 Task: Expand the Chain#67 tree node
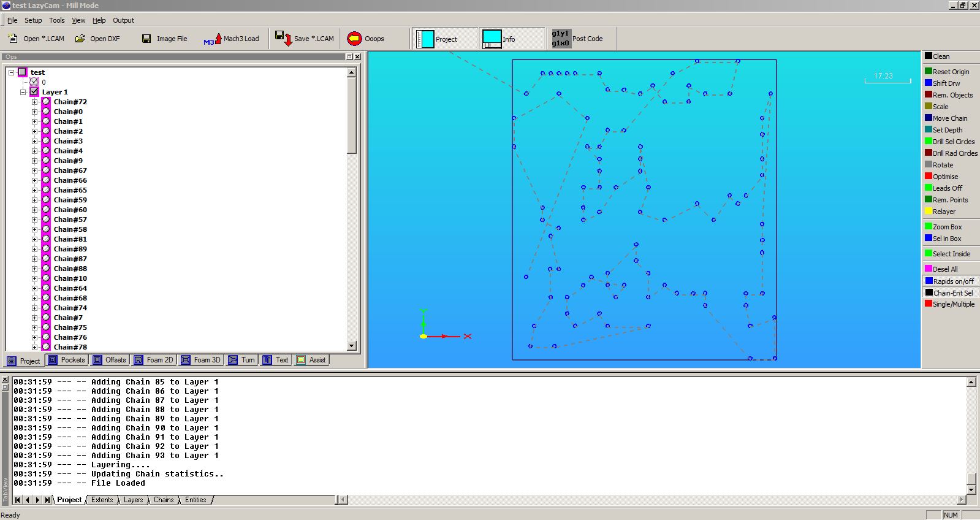[x=34, y=170]
